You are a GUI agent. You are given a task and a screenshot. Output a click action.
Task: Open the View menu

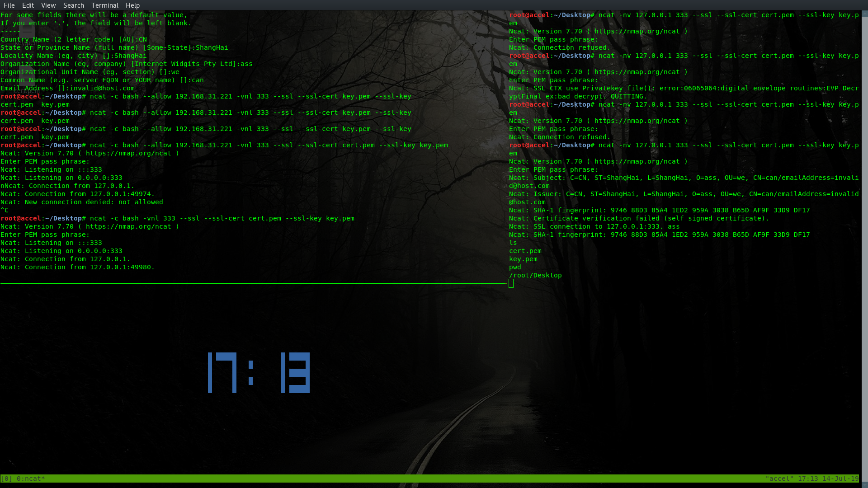[48, 5]
